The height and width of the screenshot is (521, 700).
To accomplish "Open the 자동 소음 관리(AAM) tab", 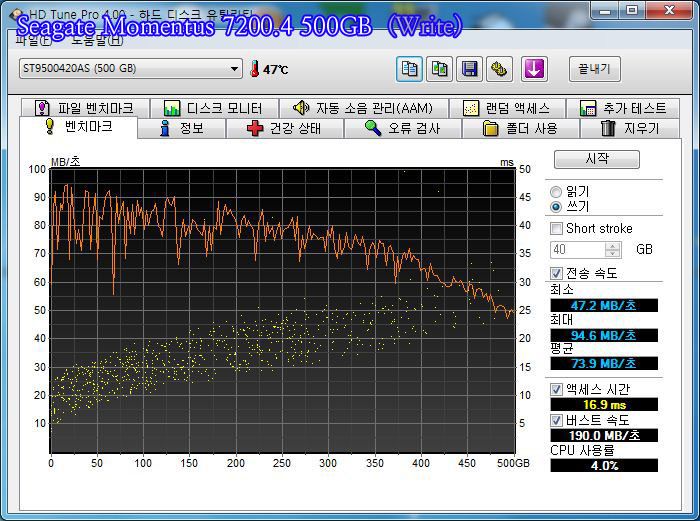I will (x=363, y=108).
